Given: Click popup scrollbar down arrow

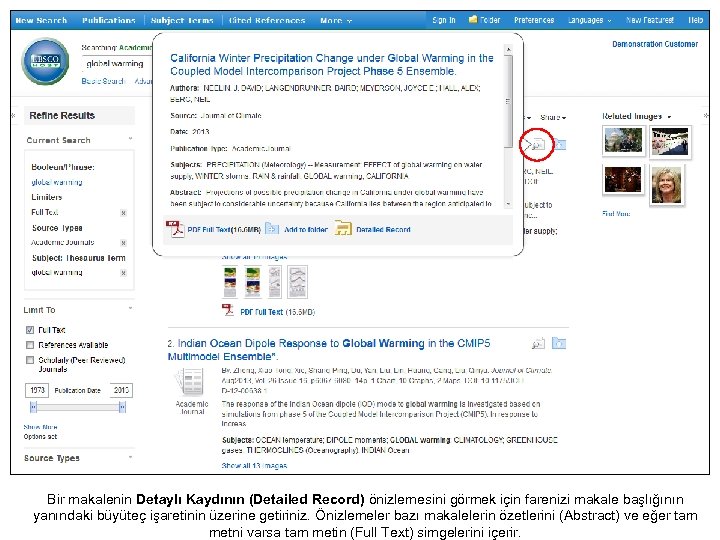Looking at the screenshot, I should [x=508, y=204].
